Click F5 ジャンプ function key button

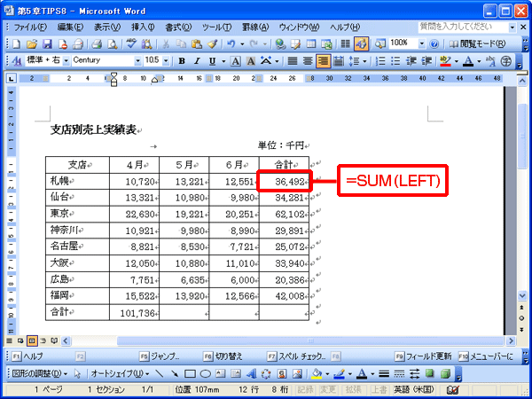[160, 356]
